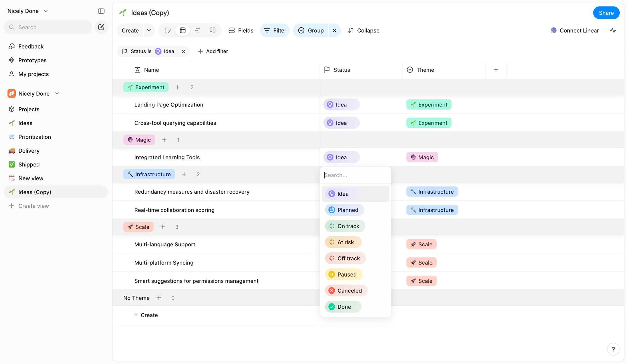Choose Off track in the status list
The width and height of the screenshot is (627, 364).
pos(345,259)
